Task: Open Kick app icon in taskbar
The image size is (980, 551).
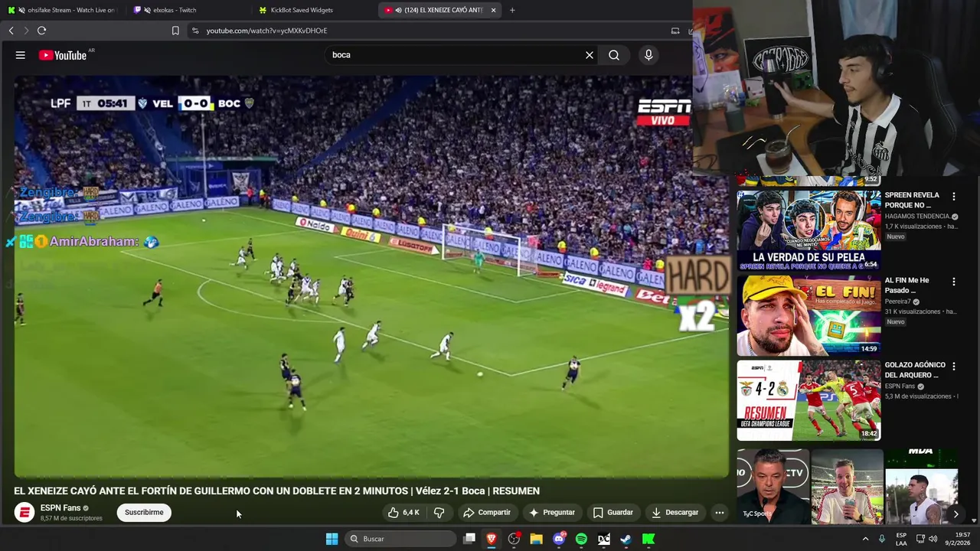Action: click(x=648, y=539)
